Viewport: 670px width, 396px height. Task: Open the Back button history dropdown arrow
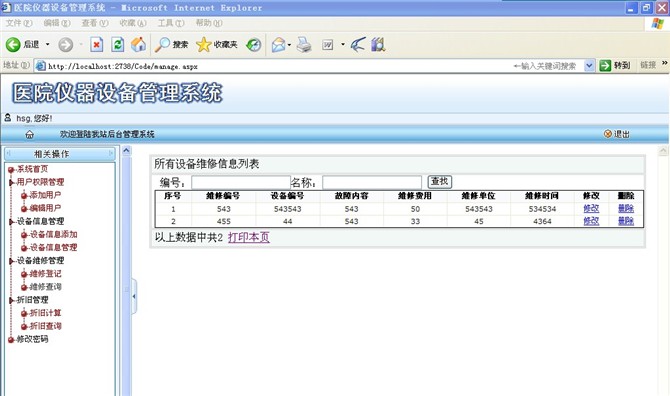tap(47, 44)
